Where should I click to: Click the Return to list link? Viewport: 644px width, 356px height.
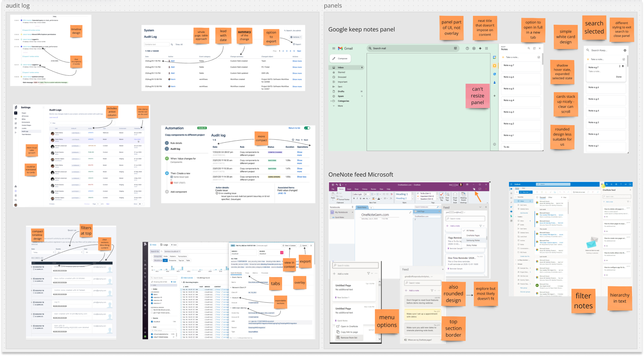pos(294,128)
